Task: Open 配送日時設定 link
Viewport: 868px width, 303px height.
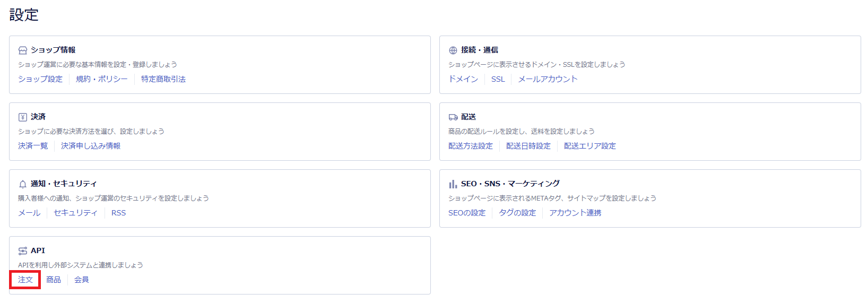Action: [x=528, y=146]
